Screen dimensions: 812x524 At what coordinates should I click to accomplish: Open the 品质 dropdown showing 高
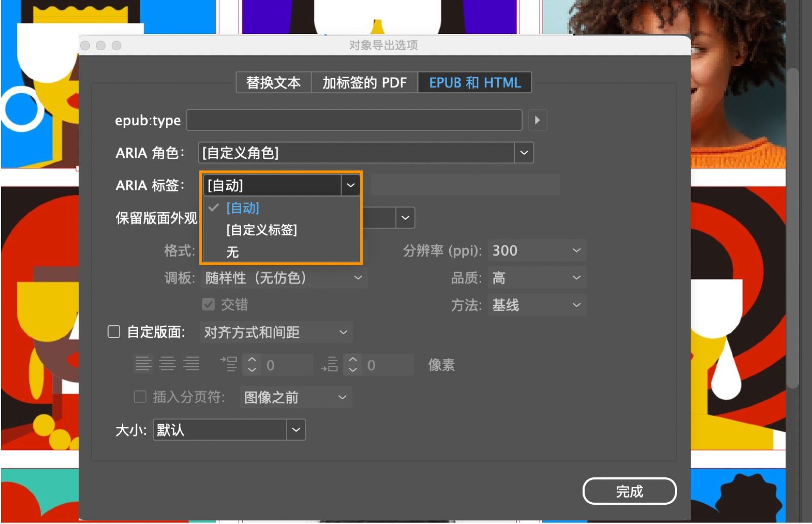(x=536, y=277)
